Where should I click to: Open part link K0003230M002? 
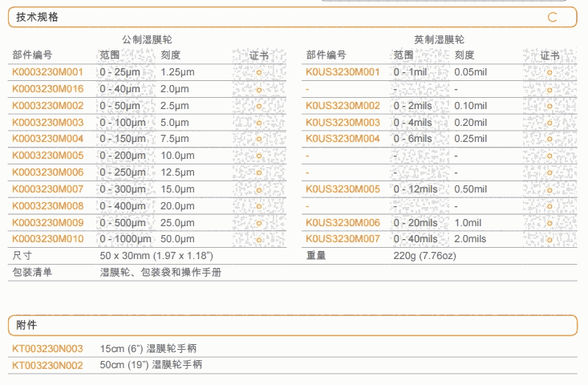pyautogui.click(x=48, y=106)
